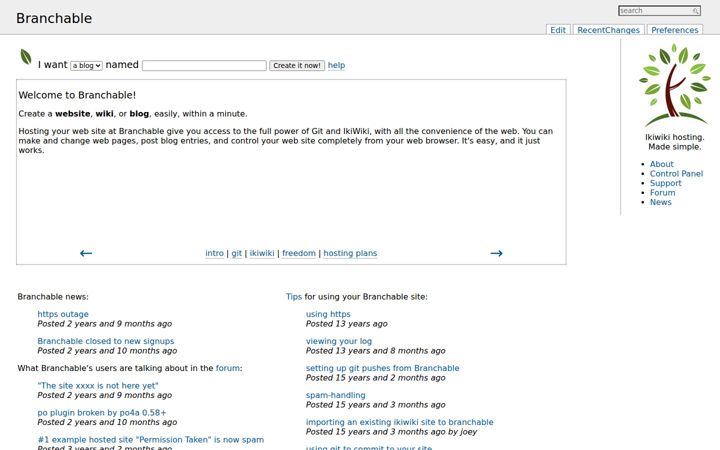Open the help link beside Create button
Screen dimensions: 720x450
tap(336, 65)
